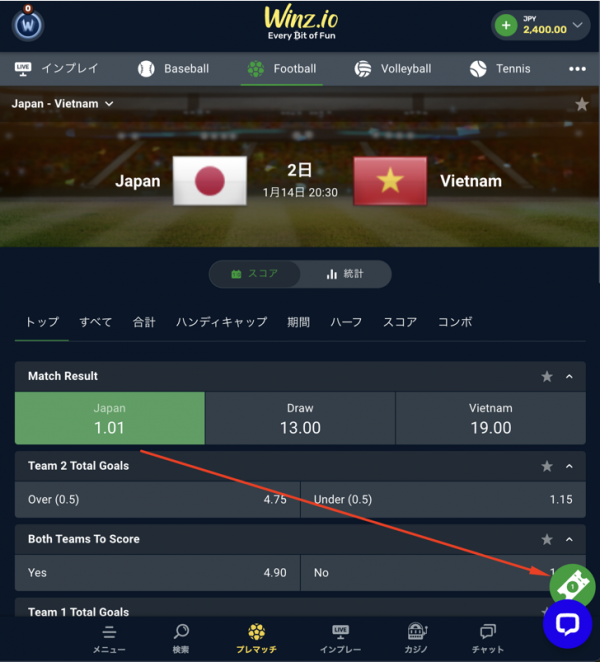Screen dimensions: 600x662
Task: Open more sports with three dots
Action: pyautogui.click(x=577, y=69)
